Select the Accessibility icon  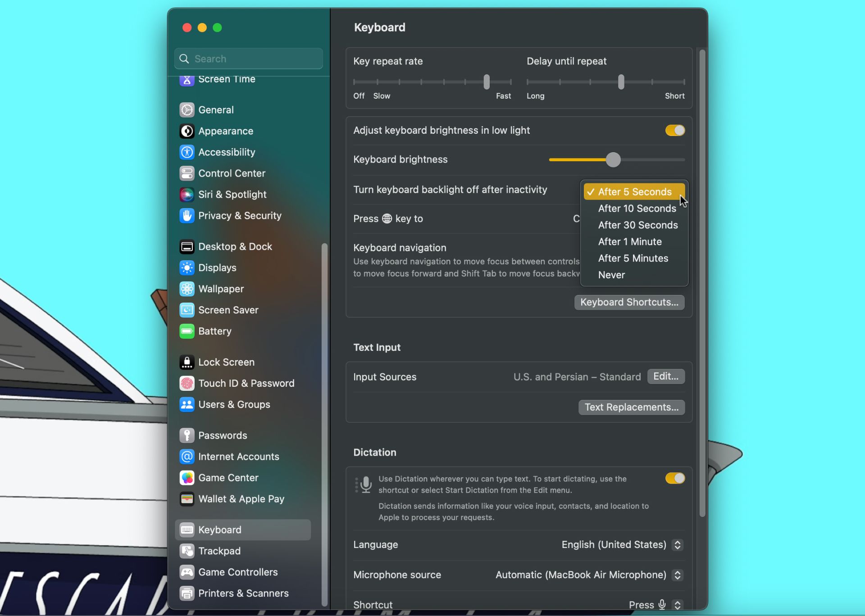pos(187,152)
